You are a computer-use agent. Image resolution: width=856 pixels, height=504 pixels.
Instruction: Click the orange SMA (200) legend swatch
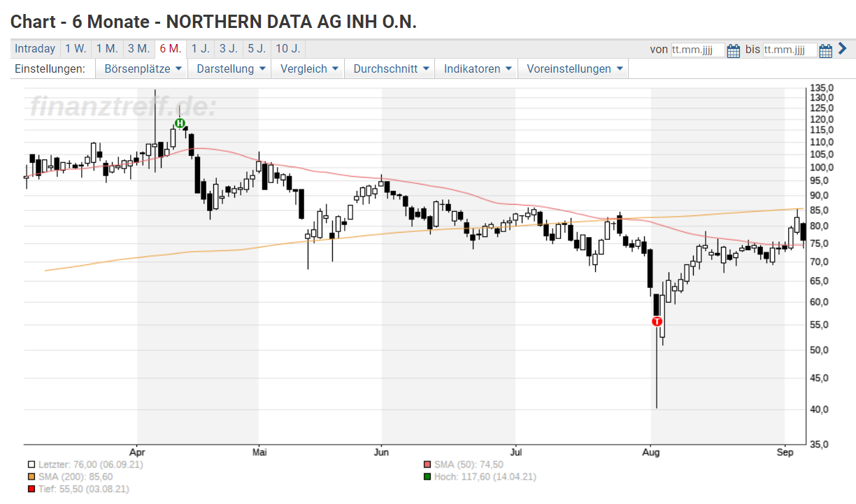click(31, 477)
